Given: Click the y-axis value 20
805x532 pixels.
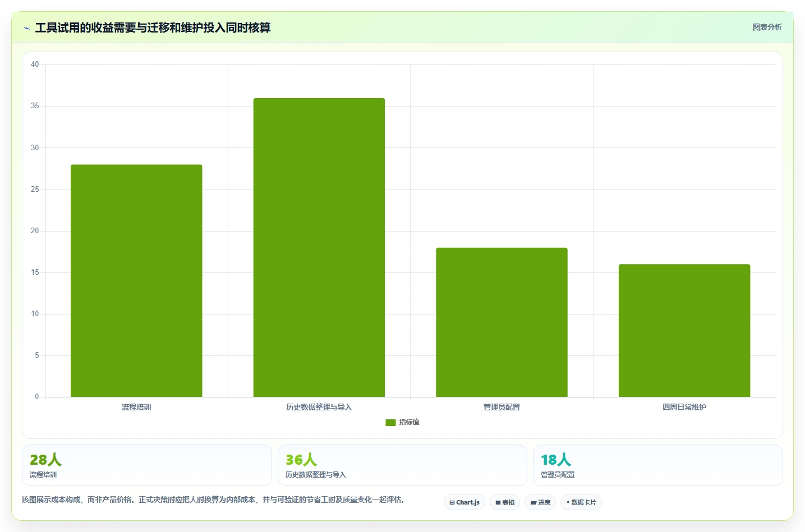Looking at the screenshot, I should coord(35,231).
